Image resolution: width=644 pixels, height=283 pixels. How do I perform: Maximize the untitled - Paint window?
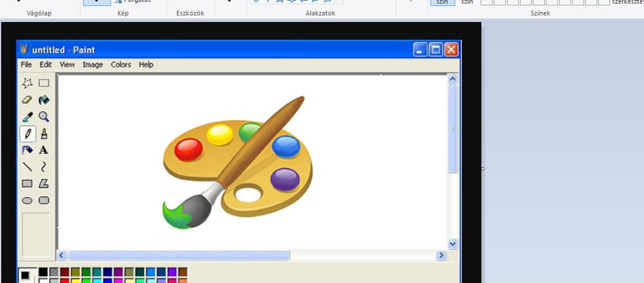click(x=436, y=50)
